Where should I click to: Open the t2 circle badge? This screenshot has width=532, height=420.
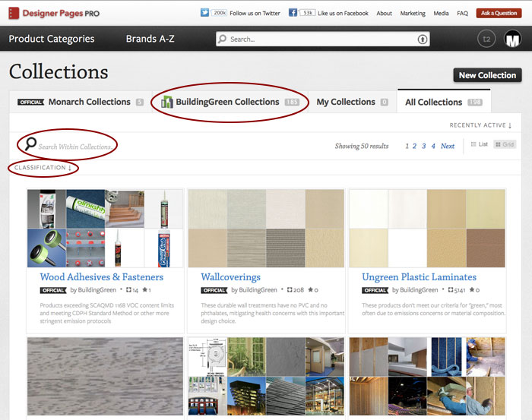tap(486, 39)
